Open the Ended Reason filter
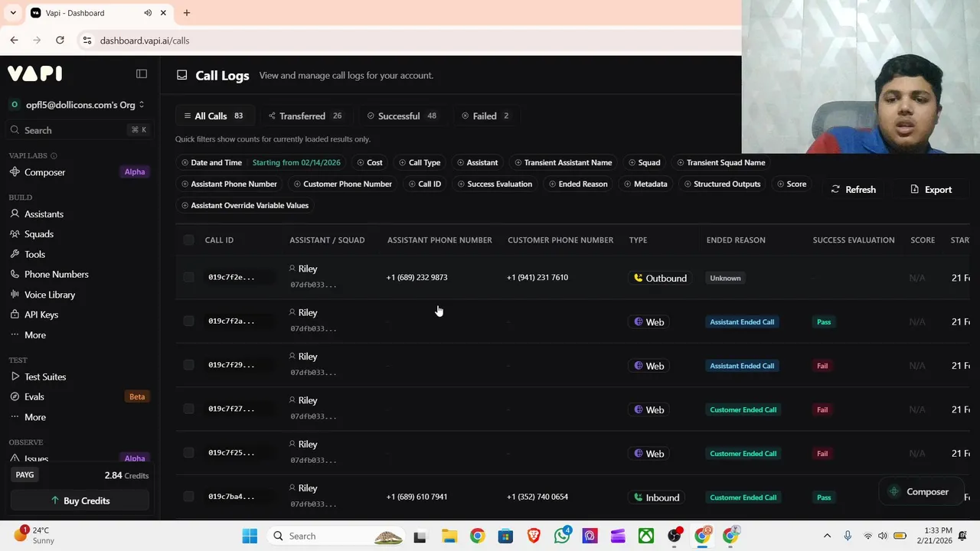980x551 pixels. point(578,184)
